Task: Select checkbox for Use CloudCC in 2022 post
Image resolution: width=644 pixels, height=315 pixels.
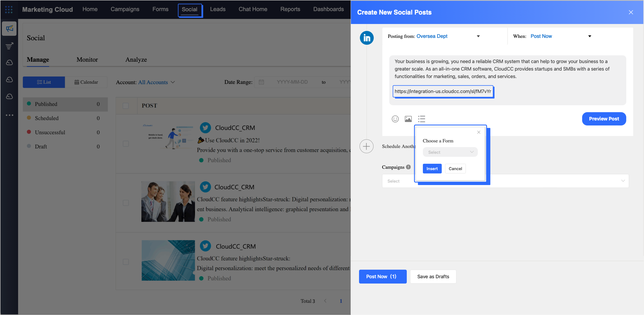Action: [x=126, y=144]
